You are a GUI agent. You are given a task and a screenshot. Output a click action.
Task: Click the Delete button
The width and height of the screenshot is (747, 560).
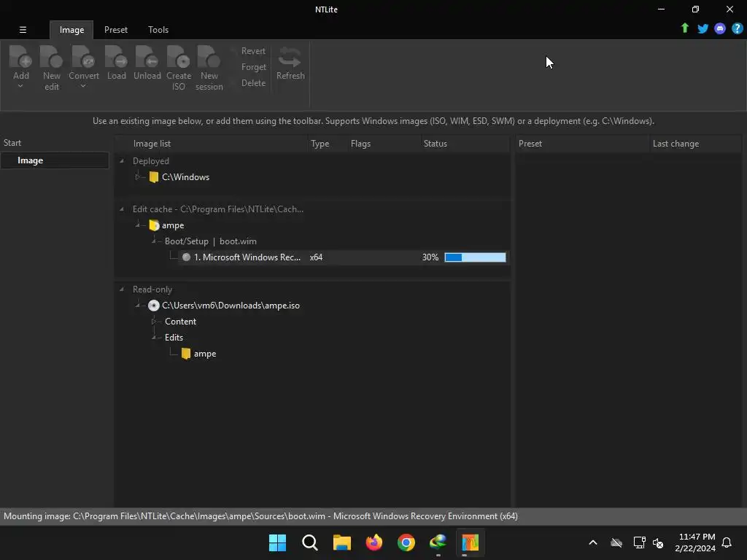(253, 83)
